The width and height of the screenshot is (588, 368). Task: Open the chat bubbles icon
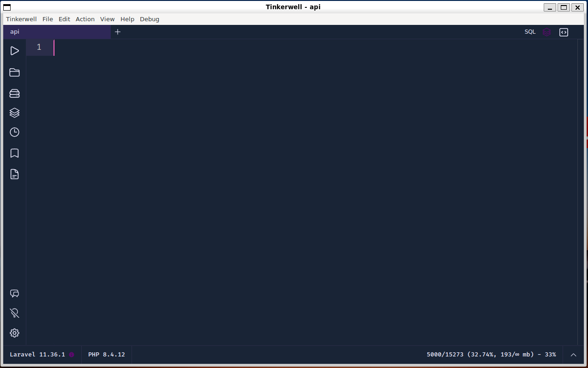tap(14, 293)
